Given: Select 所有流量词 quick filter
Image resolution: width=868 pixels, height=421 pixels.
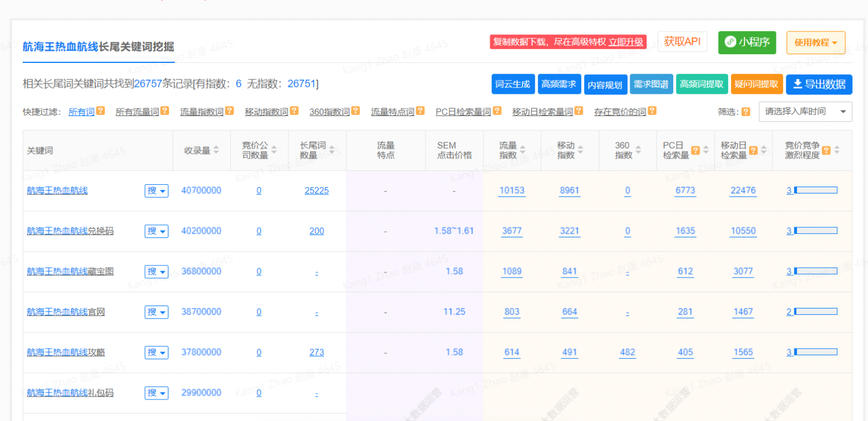Looking at the screenshot, I should tap(137, 111).
